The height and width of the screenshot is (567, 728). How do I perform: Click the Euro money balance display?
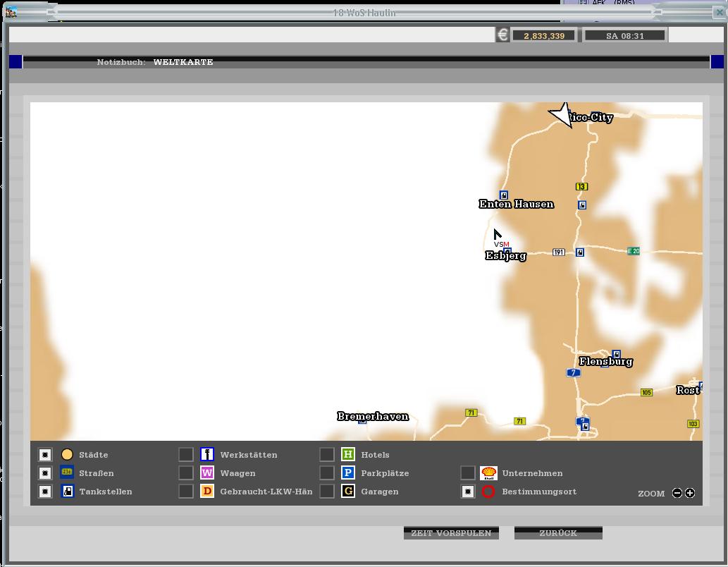click(543, 35)
